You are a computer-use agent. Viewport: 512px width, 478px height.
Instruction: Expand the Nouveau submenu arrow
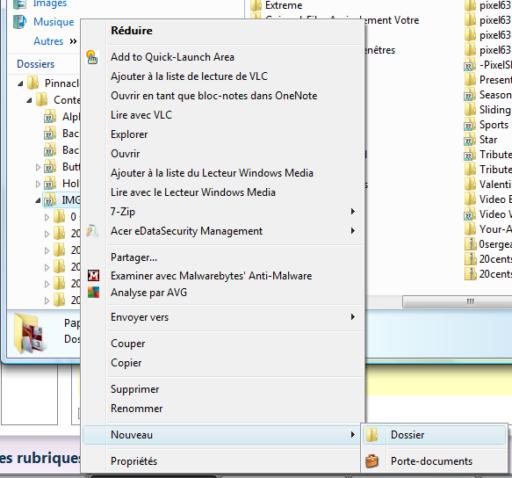pyautogui.click(x=353, y=435)
